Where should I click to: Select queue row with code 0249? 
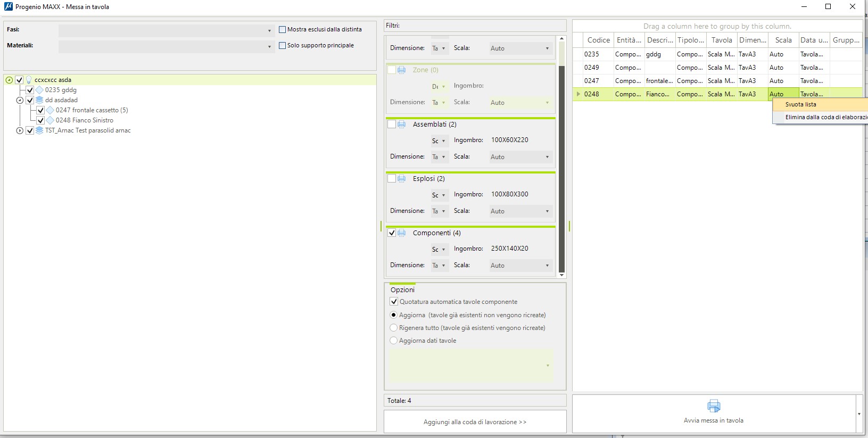(x=717, y=68)
